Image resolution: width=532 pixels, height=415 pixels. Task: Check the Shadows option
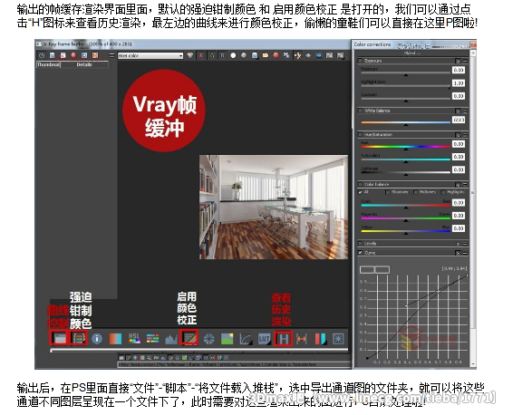point(388,192)
